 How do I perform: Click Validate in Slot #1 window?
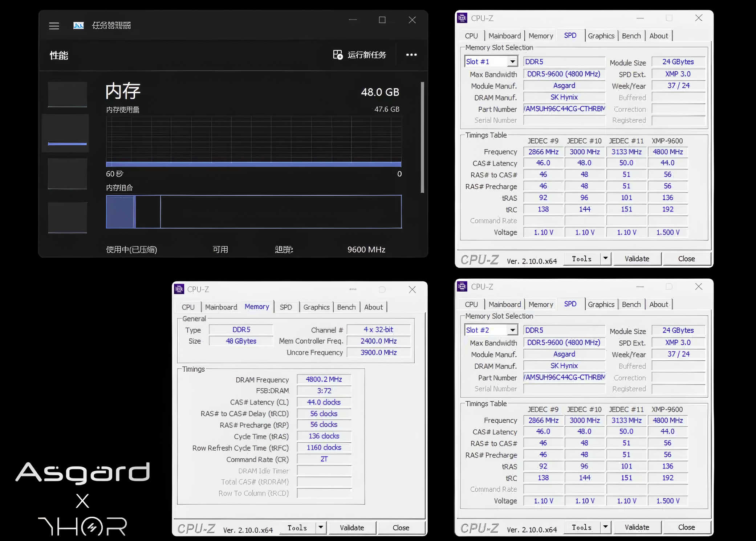pos(637,259)
